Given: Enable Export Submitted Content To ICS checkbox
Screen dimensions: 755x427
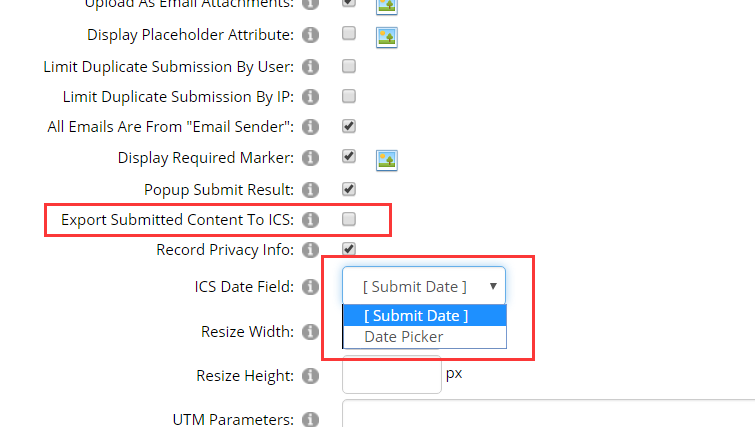Looking at the screenshot, I should tap(349, 219).
